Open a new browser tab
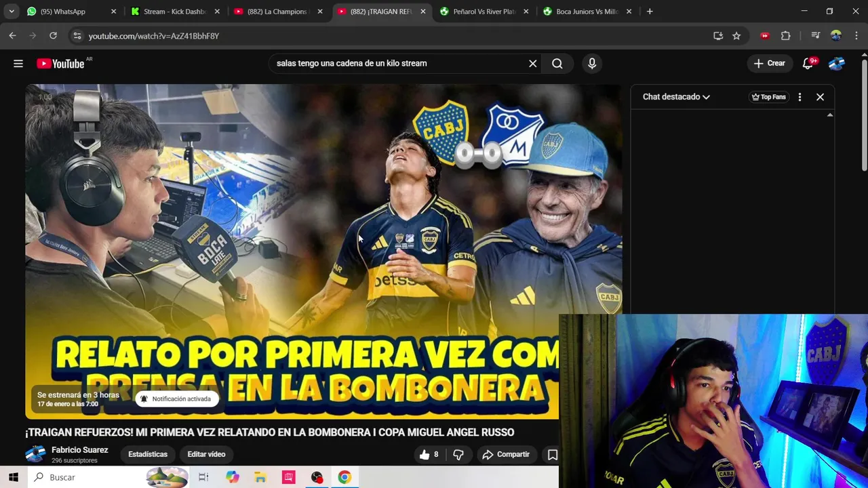This screenshot has width=868, height=488. (650, 12)
